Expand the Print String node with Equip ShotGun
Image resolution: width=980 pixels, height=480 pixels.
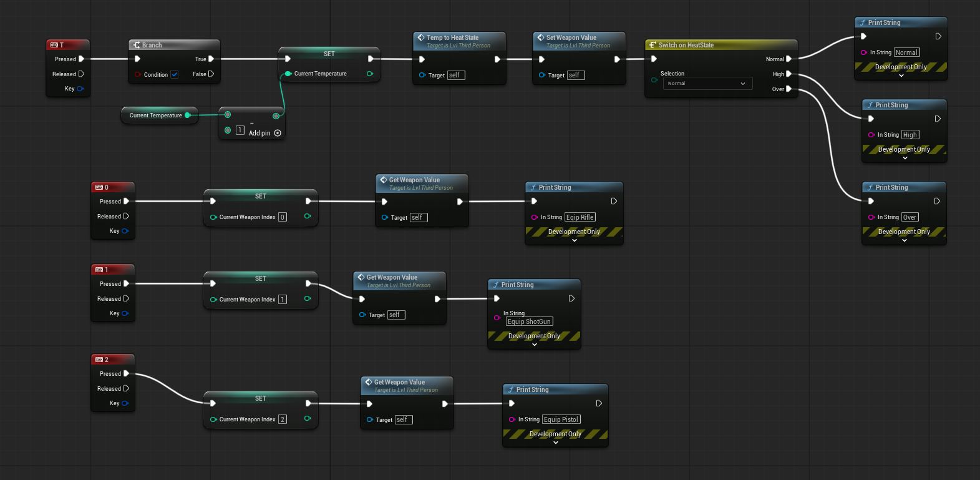(535, 345)
